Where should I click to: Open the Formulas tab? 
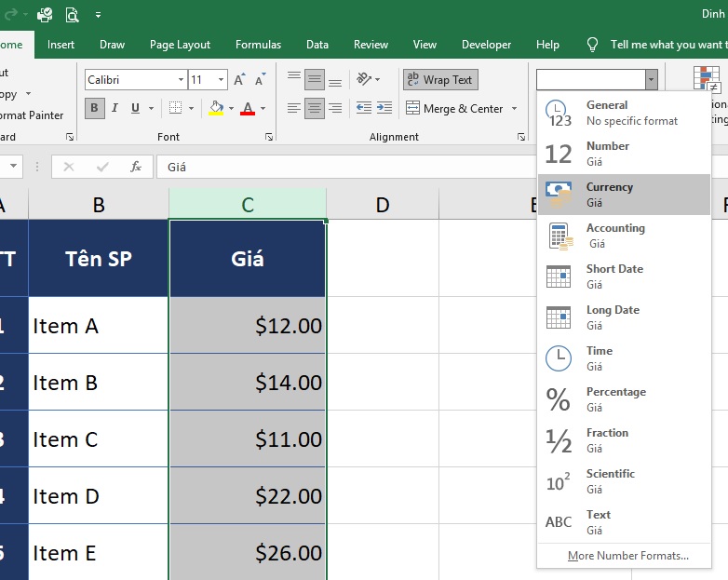point(258,45)
